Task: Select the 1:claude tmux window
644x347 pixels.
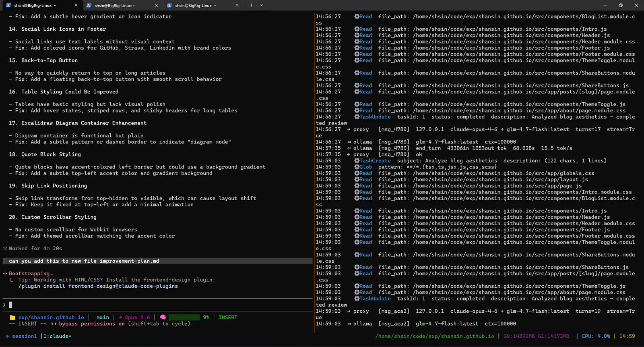Action: click(x=57, y=336)
